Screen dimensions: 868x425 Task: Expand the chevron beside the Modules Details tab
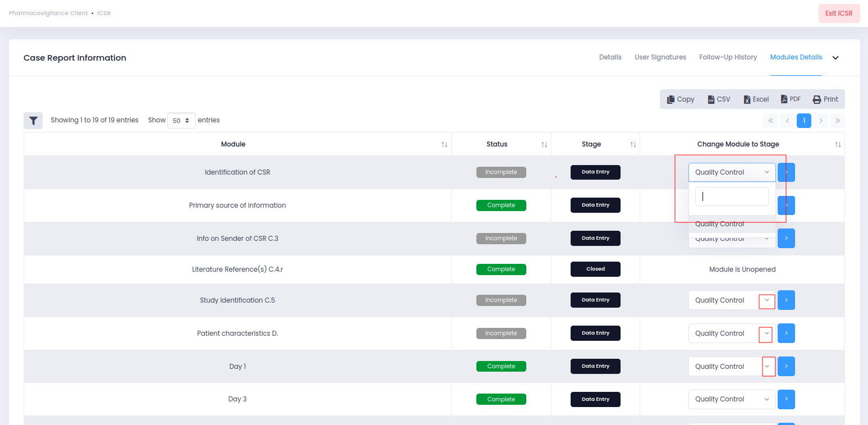[x=835, y=58]
